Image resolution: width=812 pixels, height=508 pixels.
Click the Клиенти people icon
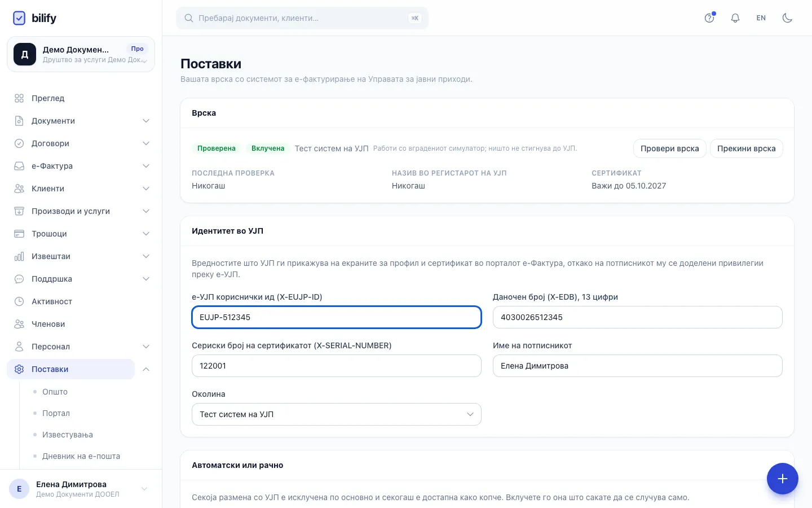click(x=19, y=189)
